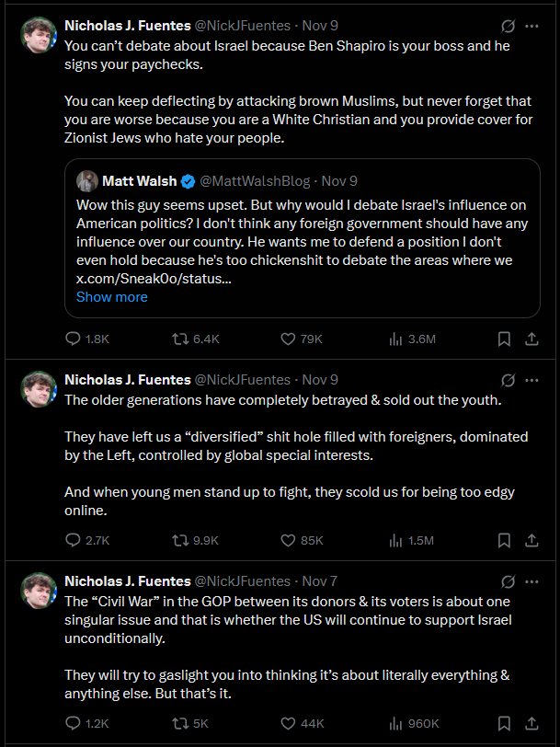Viewport: 560px width, 747px height.
Task: Open Grok icon on the first tweet
Action: [x=509, y=26]
